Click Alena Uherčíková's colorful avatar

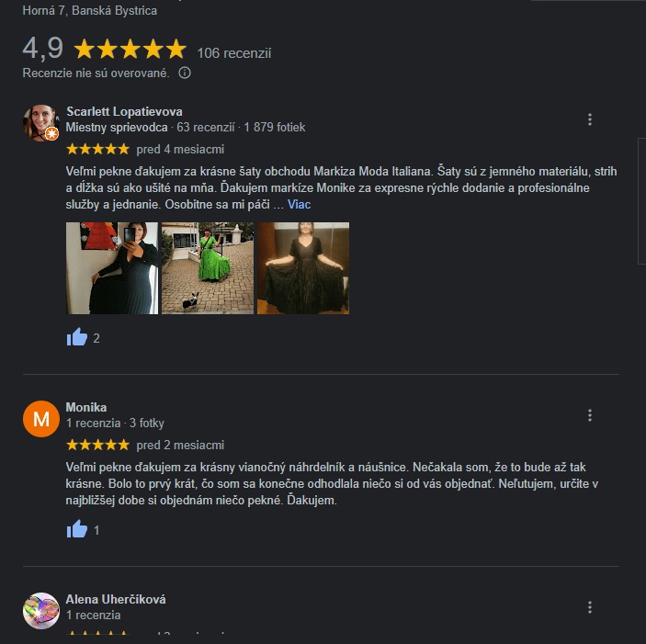point(40,611)
